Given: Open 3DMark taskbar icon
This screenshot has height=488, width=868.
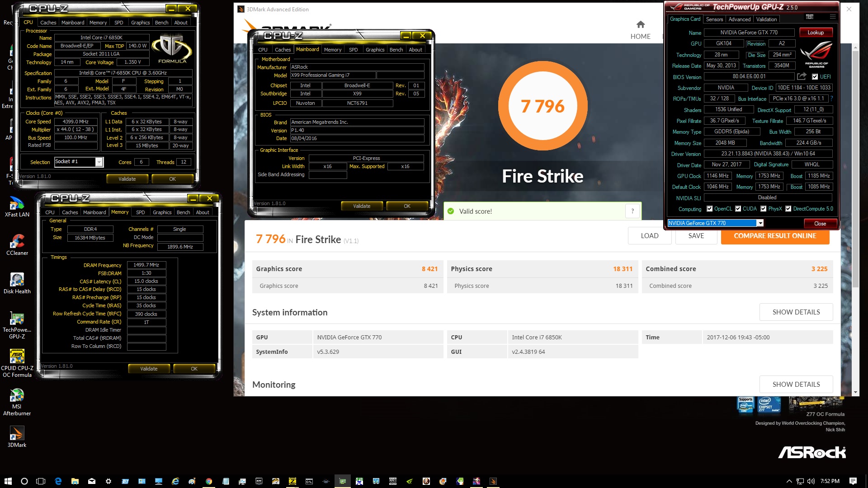Looking at the screenshot, I should [x=493, y=481].
